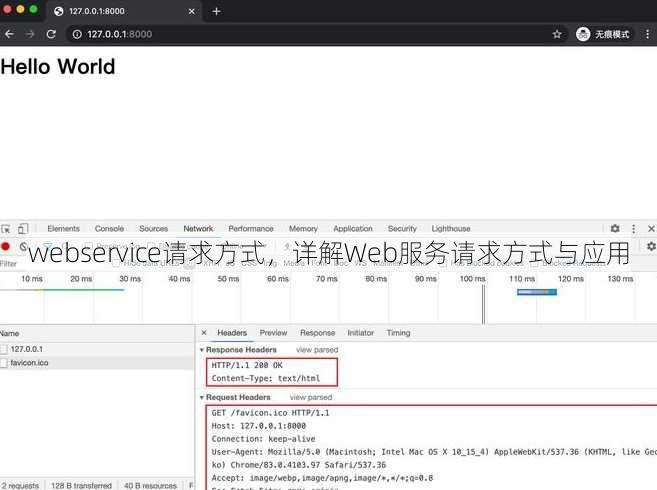Click the site info icon in address bar
The height and width of the screenshot is (490, 657).
77,34
